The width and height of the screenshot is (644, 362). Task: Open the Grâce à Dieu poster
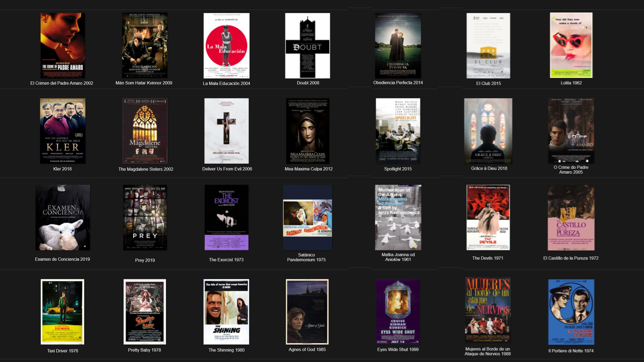click(488, 131)
